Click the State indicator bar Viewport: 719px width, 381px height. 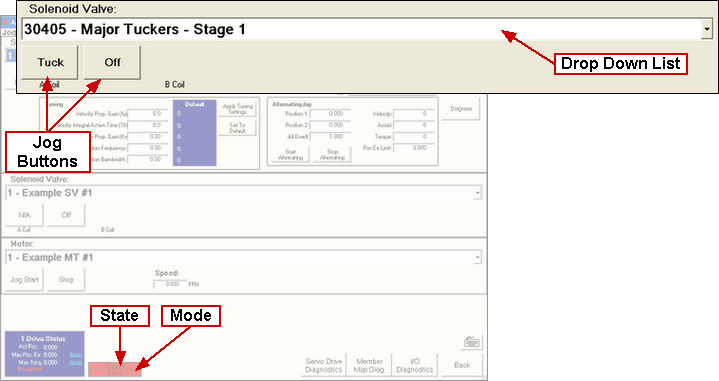coord(115,366)
